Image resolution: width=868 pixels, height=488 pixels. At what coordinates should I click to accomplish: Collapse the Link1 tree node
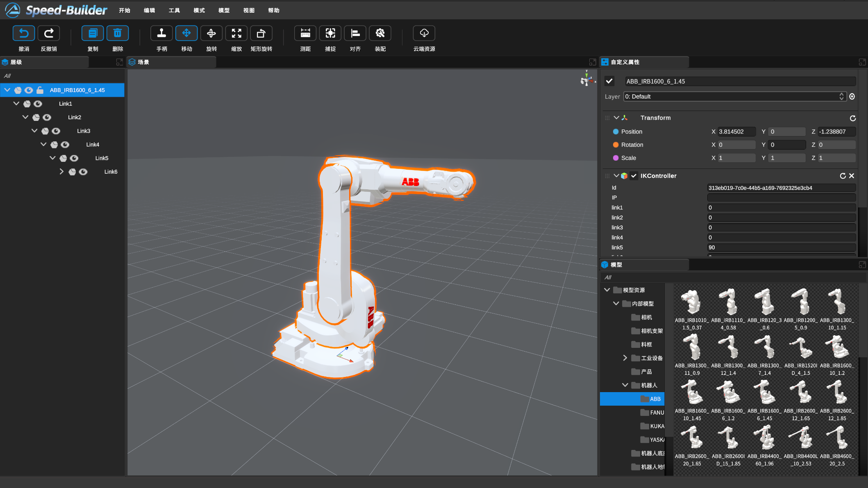16,103
